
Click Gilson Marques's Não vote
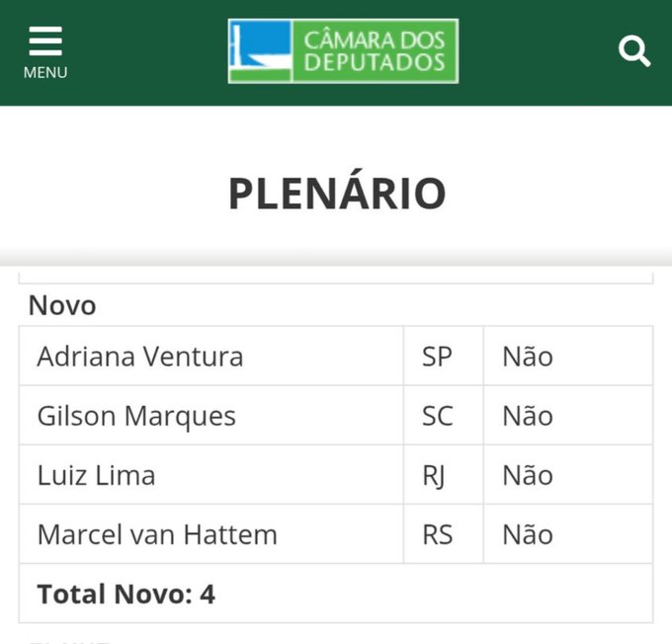click(528, 416)
